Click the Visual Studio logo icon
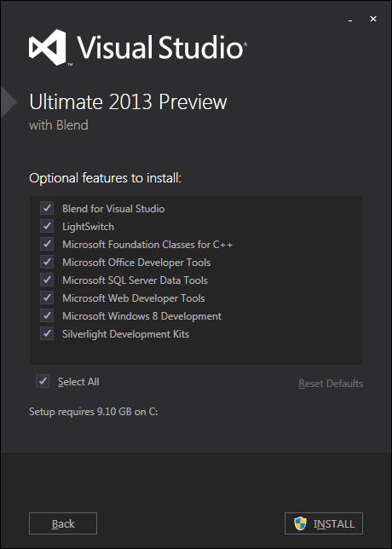 [x=49, y=48]
